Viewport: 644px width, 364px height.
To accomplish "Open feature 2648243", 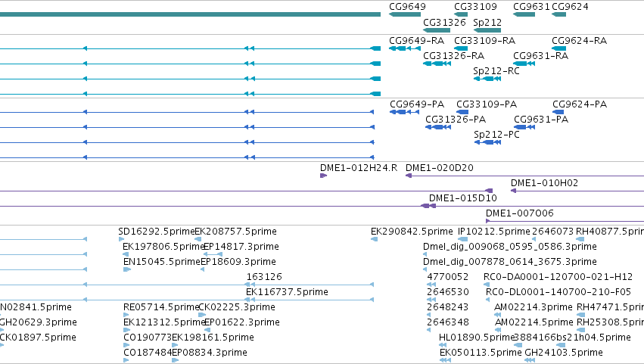I will [x=448, y=307].
